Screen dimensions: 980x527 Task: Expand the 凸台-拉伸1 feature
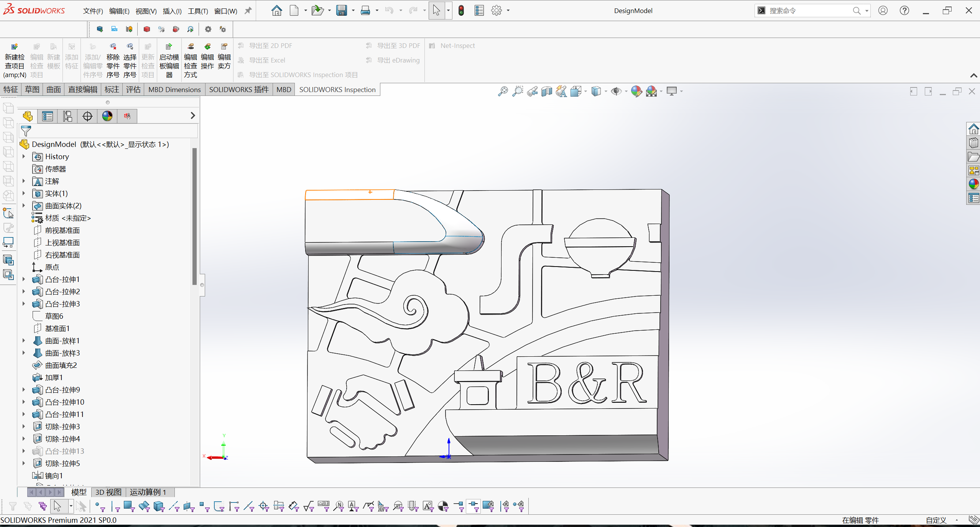pyautogui.click(x=24, y=279)
